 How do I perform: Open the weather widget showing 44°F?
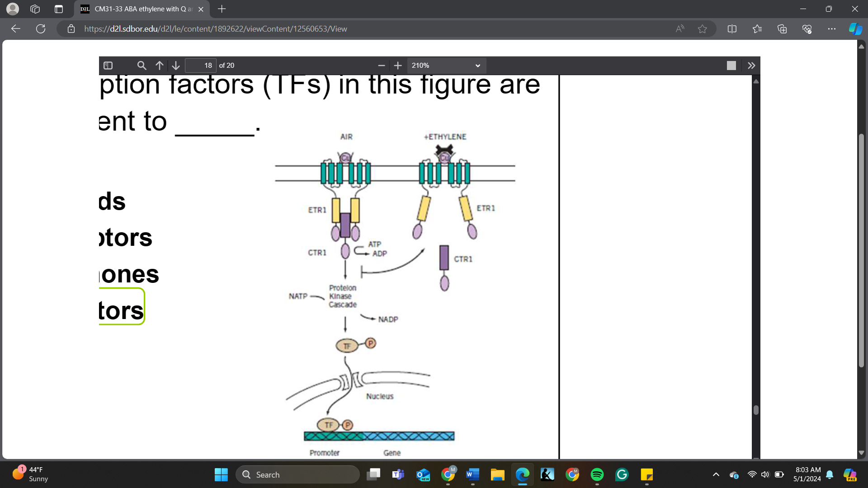click(x=31, y=474)
